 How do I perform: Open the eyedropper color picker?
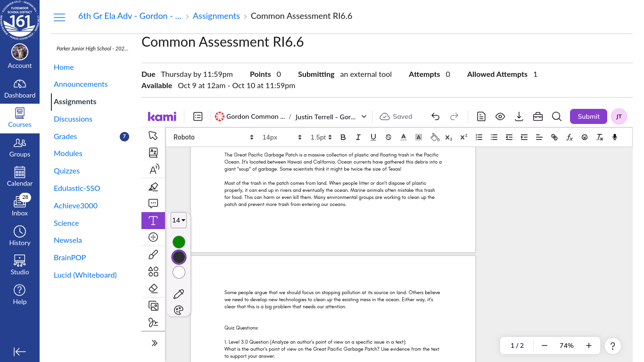[179, 294]
